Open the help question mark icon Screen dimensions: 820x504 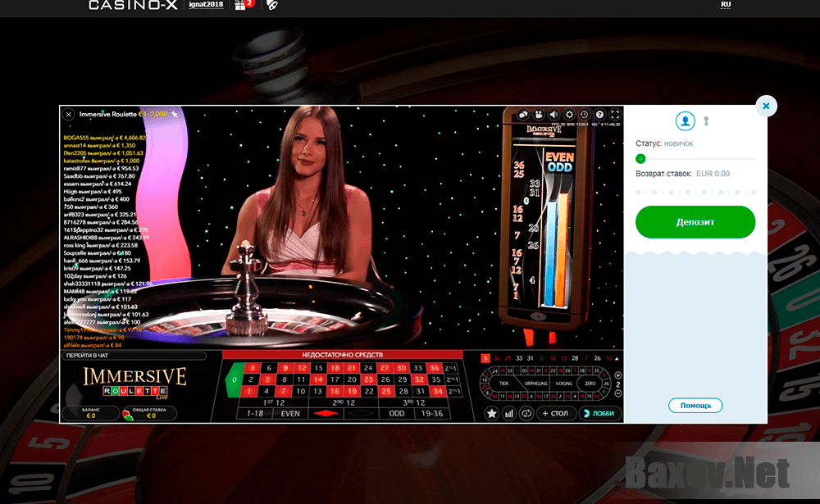click(x=599, y=115)
